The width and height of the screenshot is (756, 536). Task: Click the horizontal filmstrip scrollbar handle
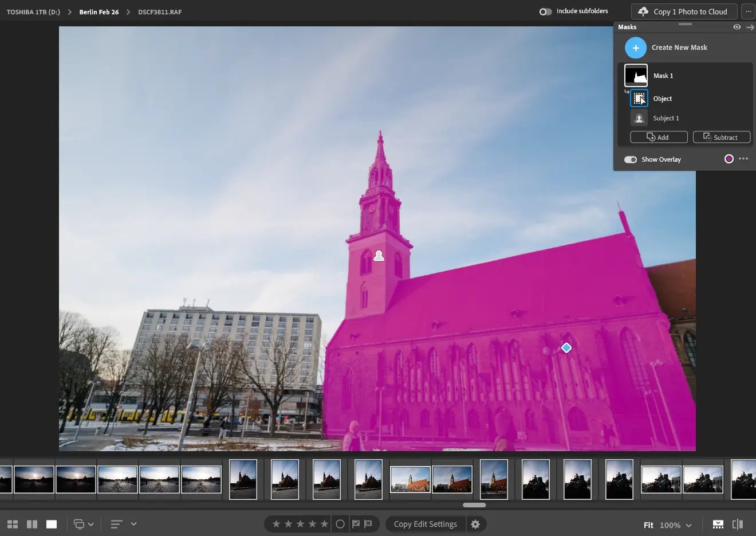pos(474,505)
